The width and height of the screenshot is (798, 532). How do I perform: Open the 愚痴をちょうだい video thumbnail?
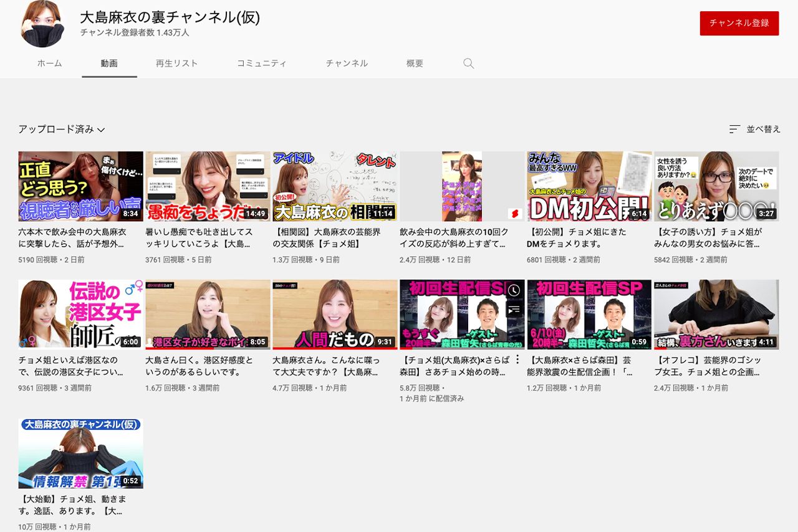pos(207,186)
